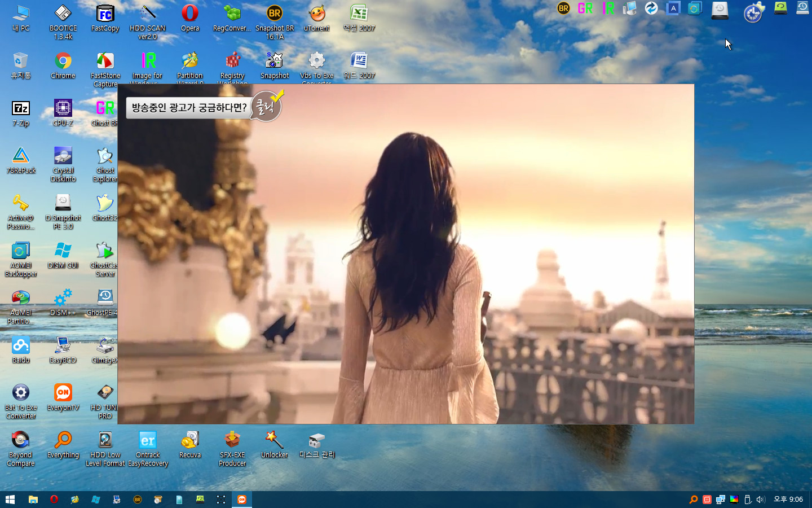Click the video playback area
812x508 pixels.
coord(406,254)
